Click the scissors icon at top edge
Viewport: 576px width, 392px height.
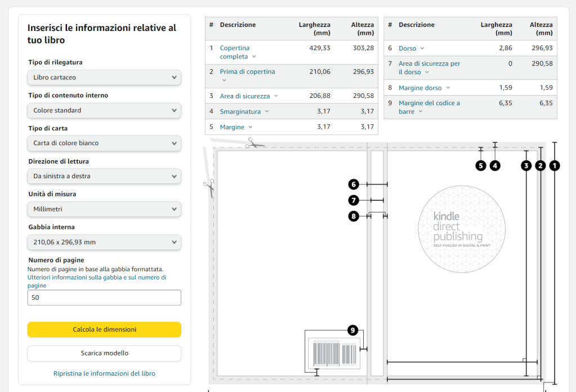(x=254, y=144)
